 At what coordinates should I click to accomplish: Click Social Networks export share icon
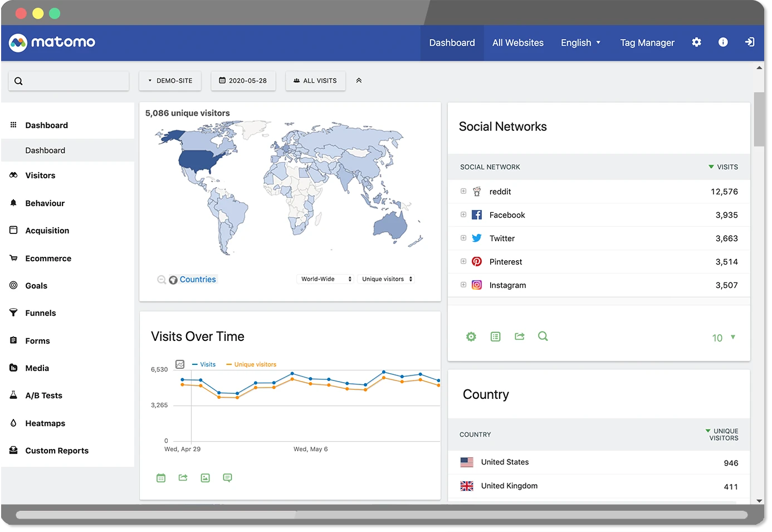pos(520,336)
